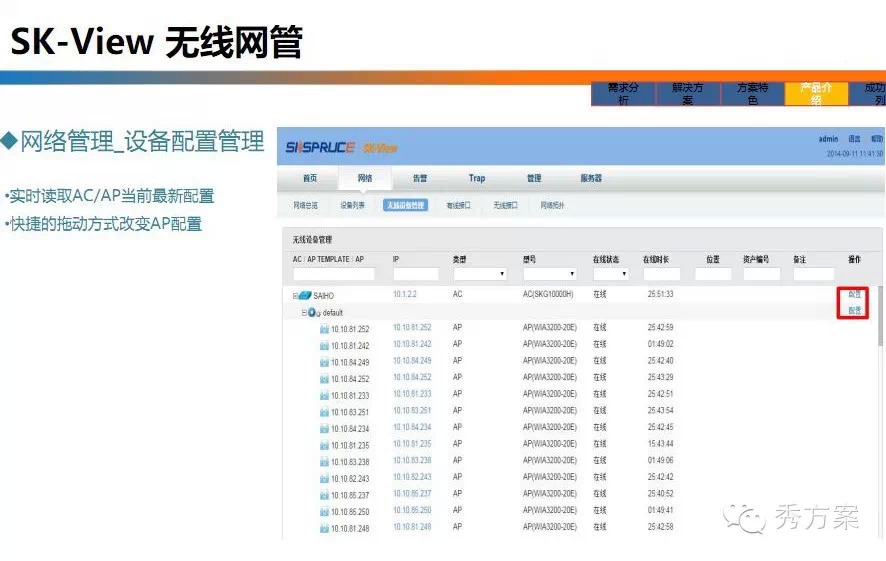886x561 pixels.
Task: Open the 设备列表 sub-tab
Action: [352, 205]
